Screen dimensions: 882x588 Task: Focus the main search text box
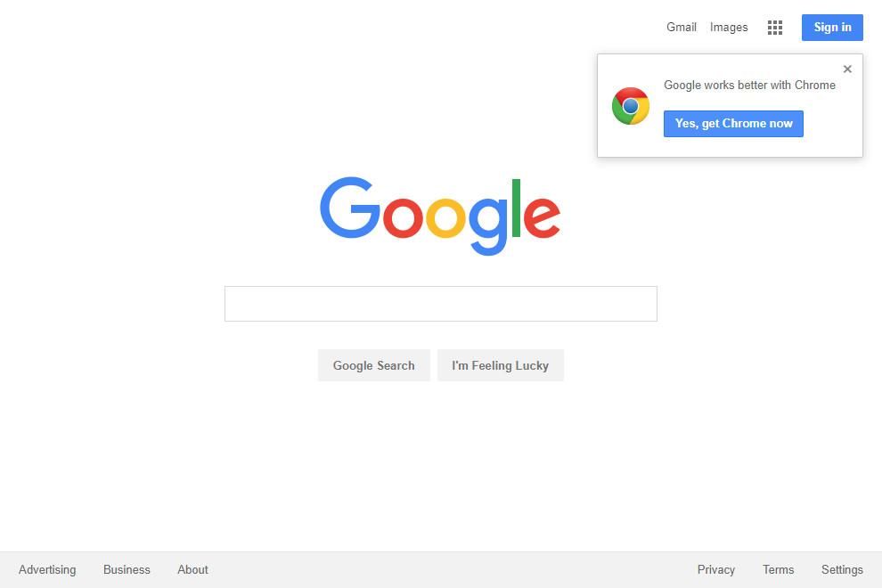pyautogui.click(x=440, y=304)
